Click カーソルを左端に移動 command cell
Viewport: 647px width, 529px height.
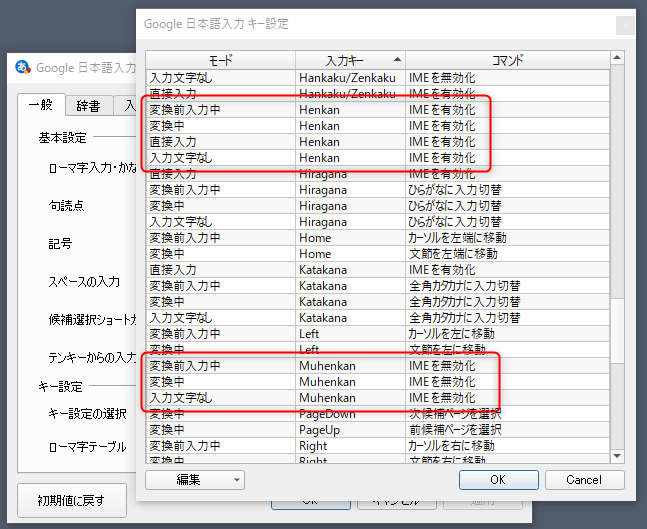click(x=508, y=238)
